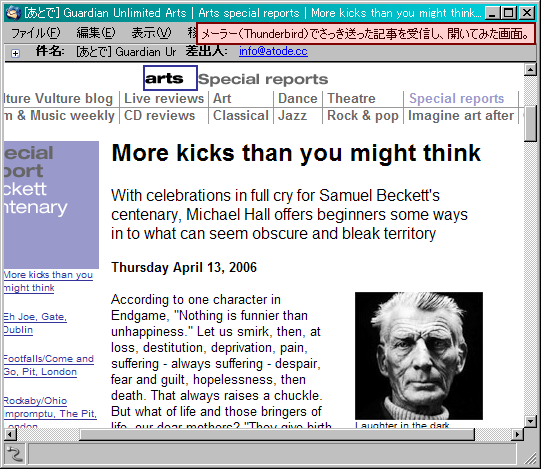Click the Special reports page heading
This screenshot has height=469, width=541.
(x=263, y=79)
